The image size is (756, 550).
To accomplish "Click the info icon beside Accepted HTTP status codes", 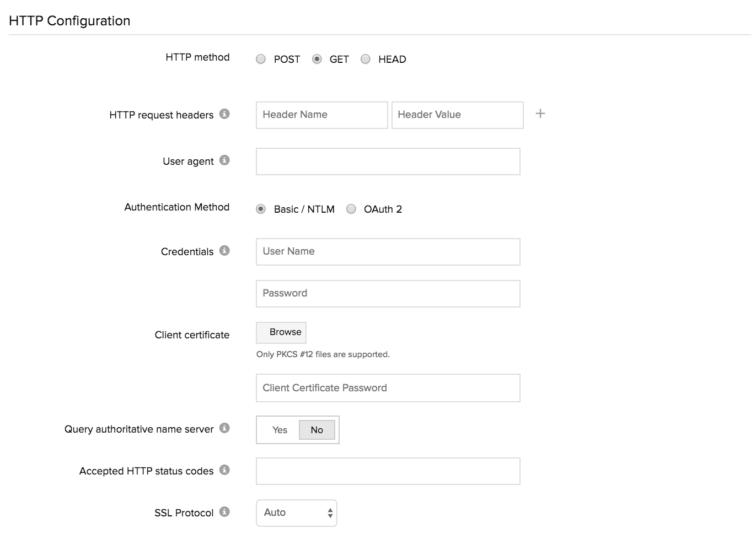I will tap(224, 470).
